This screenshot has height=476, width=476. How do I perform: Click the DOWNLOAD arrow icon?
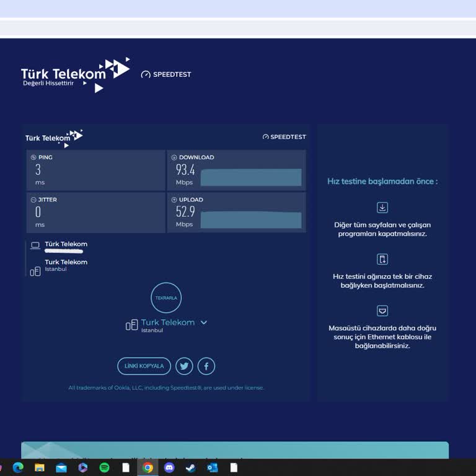(174, 157)
